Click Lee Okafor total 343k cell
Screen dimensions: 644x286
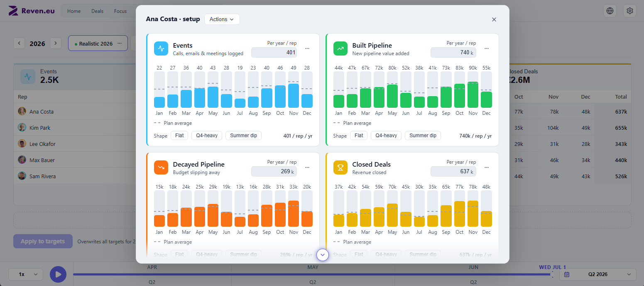click(x=621, y=144)
